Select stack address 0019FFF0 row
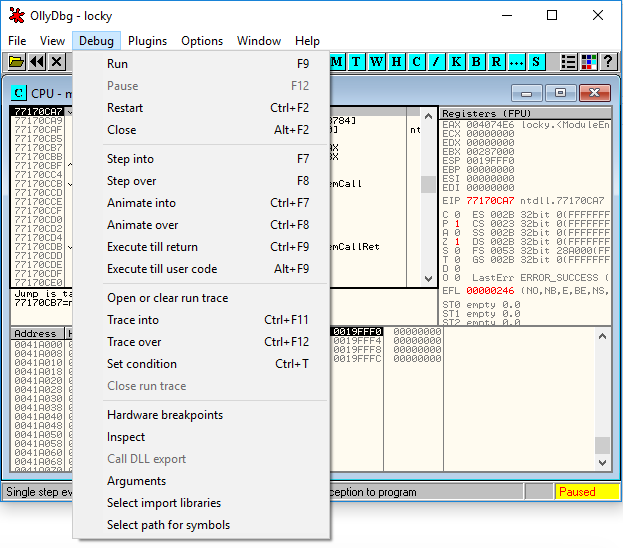This screenshot has width=623, height=548. [357, 331]
